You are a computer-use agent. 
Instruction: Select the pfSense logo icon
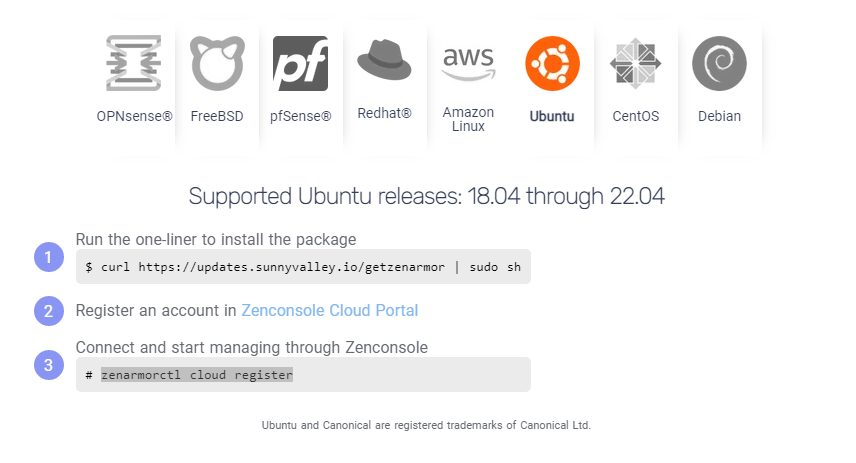pyautogui.click(x=300, y=63)
